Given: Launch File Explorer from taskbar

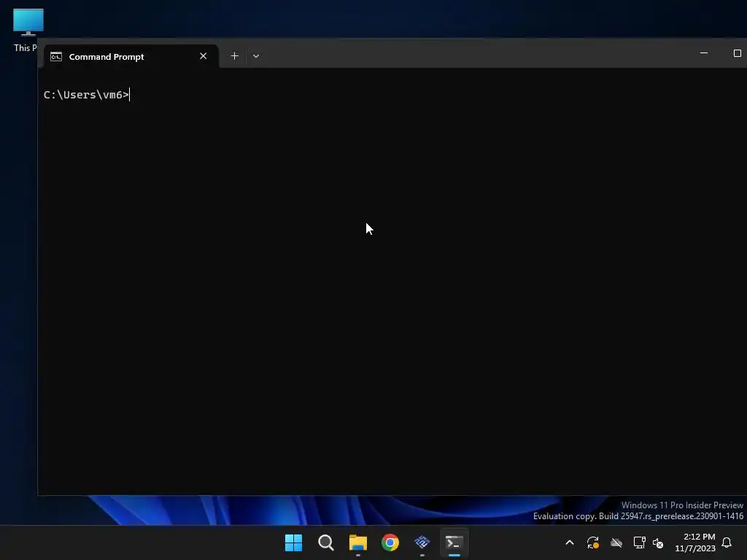Looking at the screenshot, I should [x=357, y=542].
